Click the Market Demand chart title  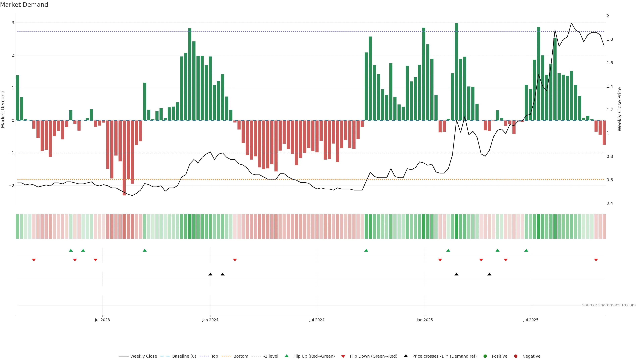click(24, 5)
